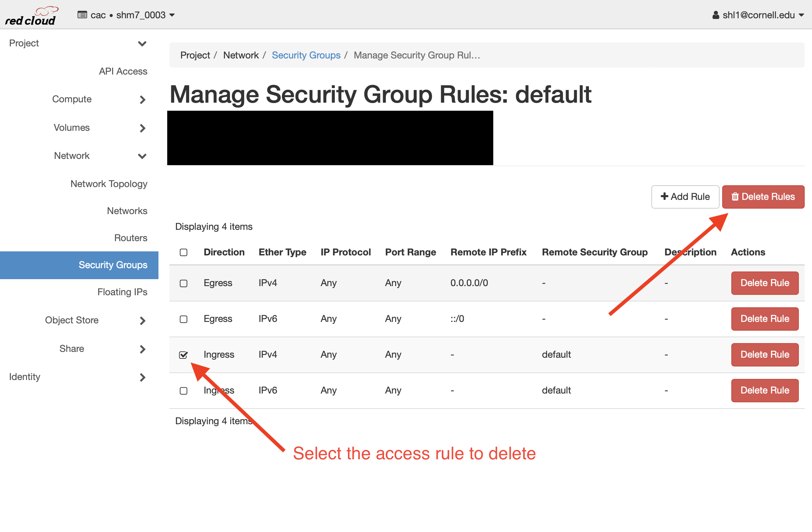Click the Network breadcrumb item
The width and height of the screenshot is (812, 532).
[241, 55]
